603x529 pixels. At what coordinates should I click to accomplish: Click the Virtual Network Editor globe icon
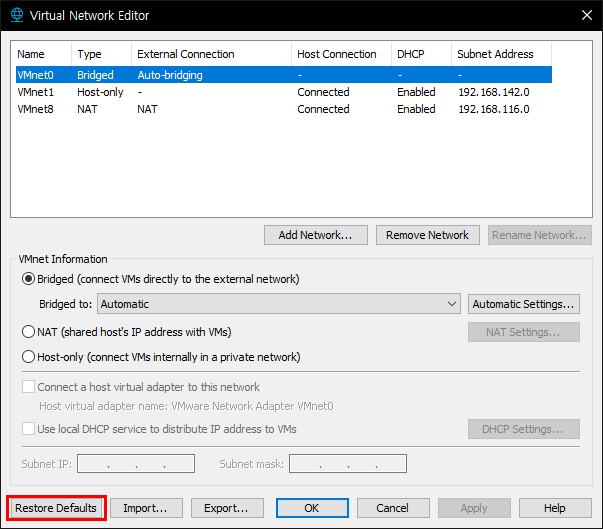[17, 15]
